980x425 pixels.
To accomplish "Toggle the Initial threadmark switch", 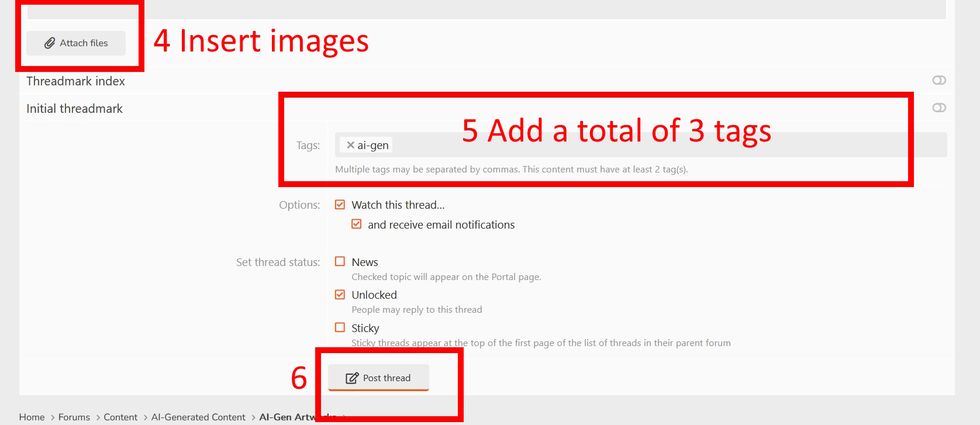I will pos(939,108).
